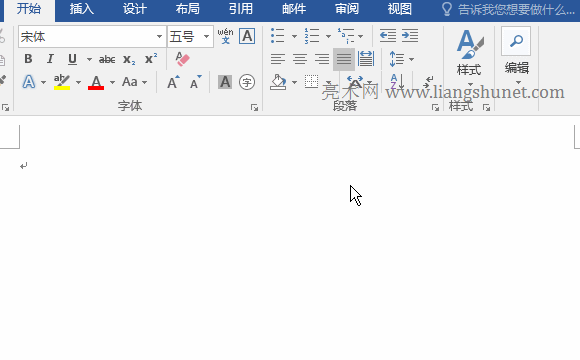Click the enclosed character 字 icon
Viewport: 580px width, 360px height.
tap(247, 82)
